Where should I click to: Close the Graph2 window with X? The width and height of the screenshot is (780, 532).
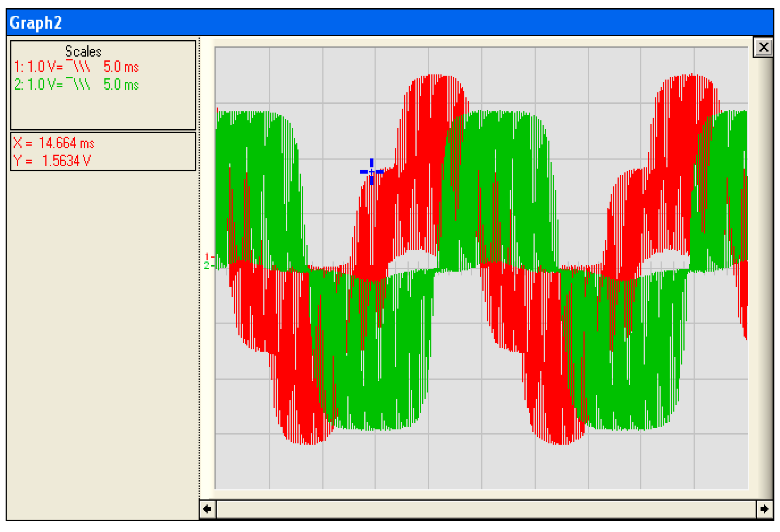point(764,47)
